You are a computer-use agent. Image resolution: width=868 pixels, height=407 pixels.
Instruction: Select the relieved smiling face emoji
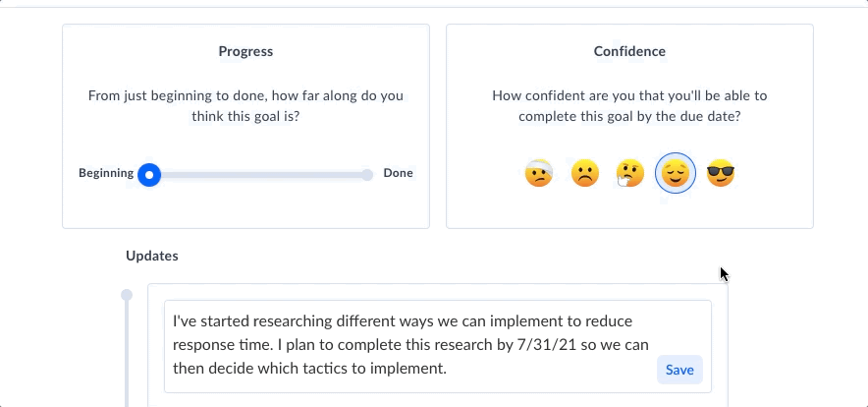click(x=676, y=173)
